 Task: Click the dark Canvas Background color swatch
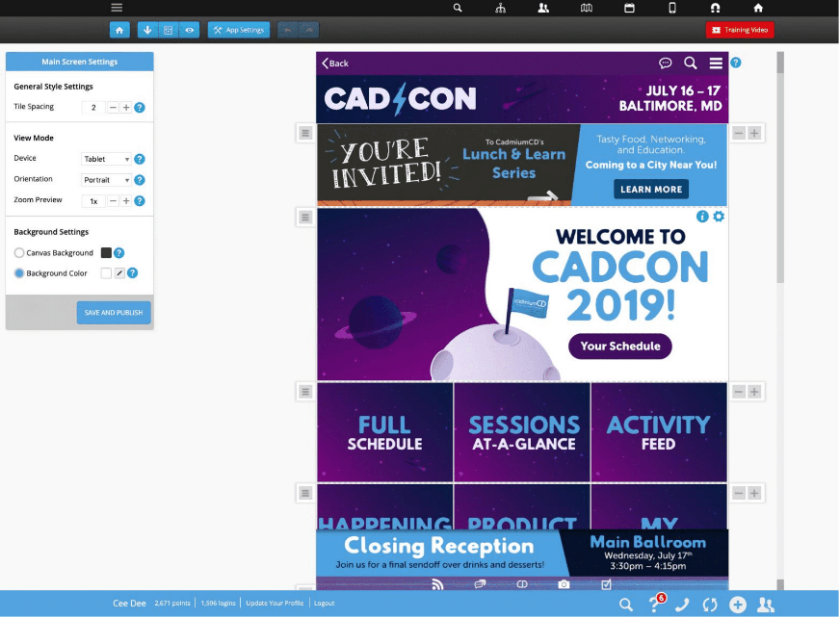point(106,253)
